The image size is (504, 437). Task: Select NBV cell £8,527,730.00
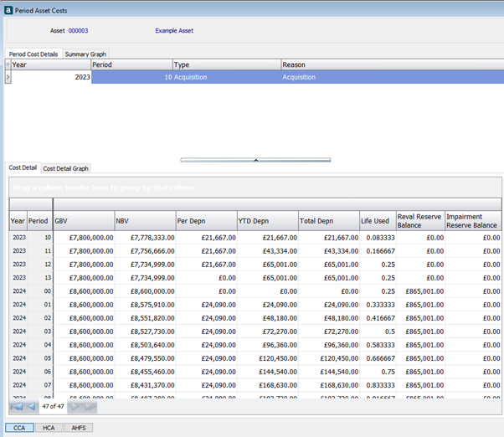pos(146,332)
